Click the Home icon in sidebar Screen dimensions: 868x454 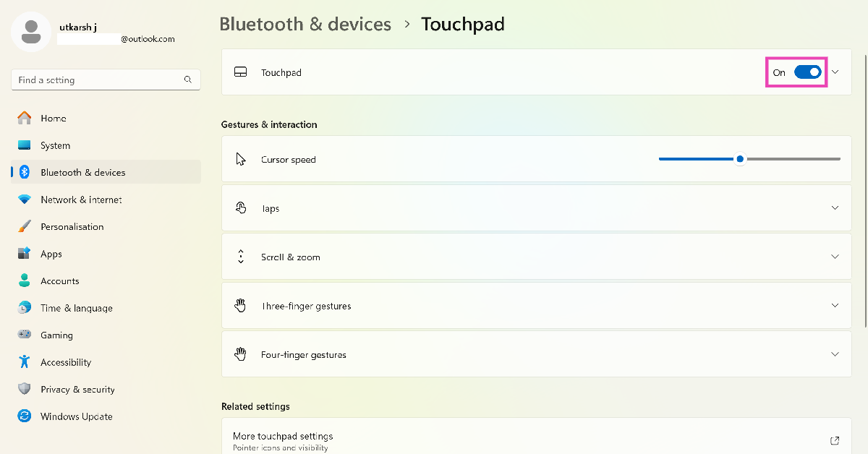(x=25, y=118)
